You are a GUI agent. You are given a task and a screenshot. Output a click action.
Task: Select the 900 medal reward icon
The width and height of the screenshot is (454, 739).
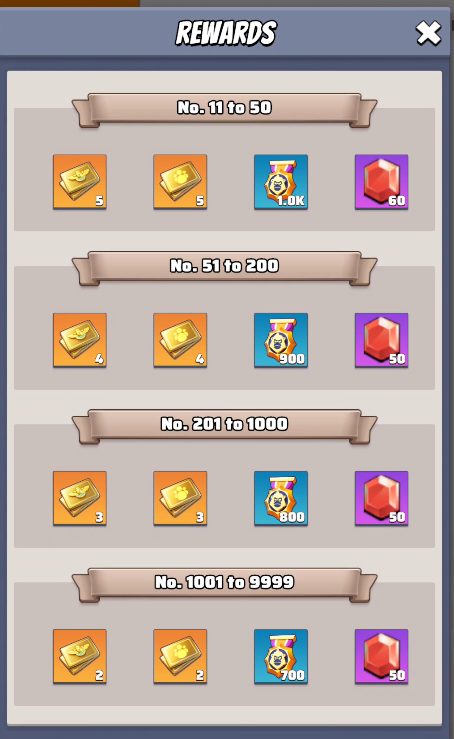(281, 340)
